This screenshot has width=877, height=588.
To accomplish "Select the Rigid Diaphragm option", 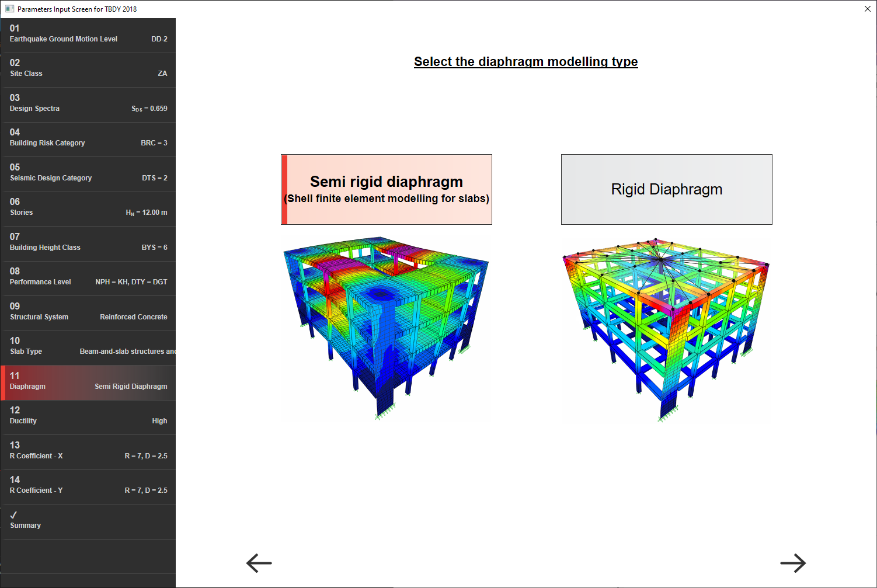I will point(667,189).
